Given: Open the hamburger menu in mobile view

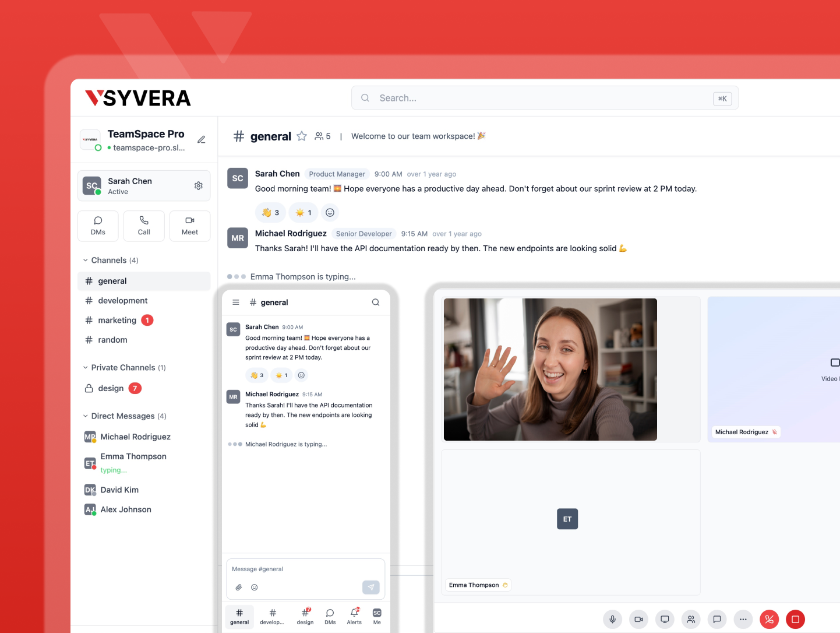Looking at the screenshot, I should 236,303.
